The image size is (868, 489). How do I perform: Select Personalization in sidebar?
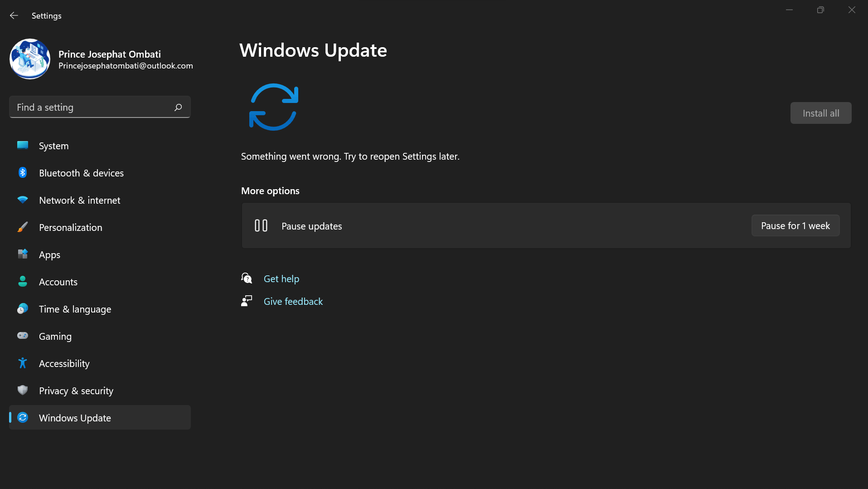pyautogui.click(x=100, y=227)
